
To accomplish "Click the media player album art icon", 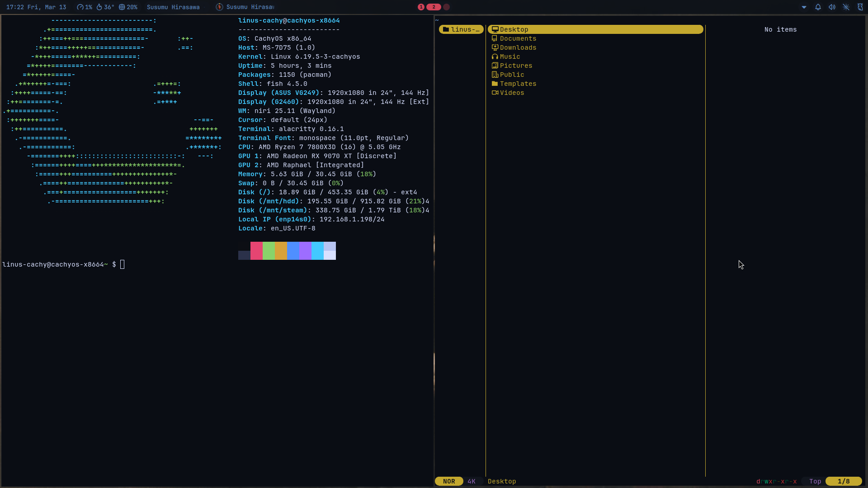I will (x=219, y=7).
